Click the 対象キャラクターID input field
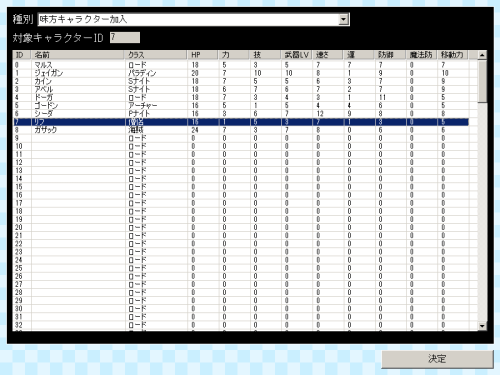500x375 pixels. click(125, 37)
